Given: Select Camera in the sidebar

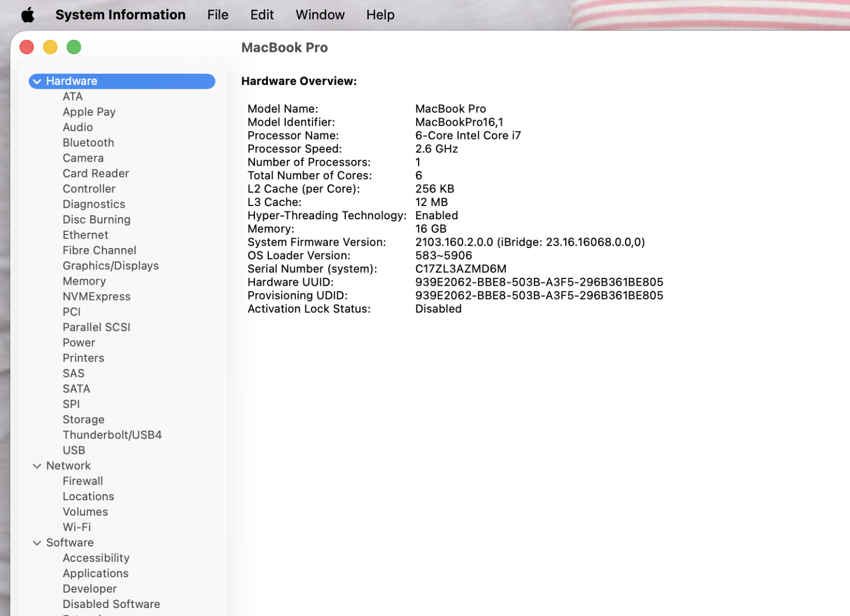Looking at the screenshot, I should tap(83, 158).
